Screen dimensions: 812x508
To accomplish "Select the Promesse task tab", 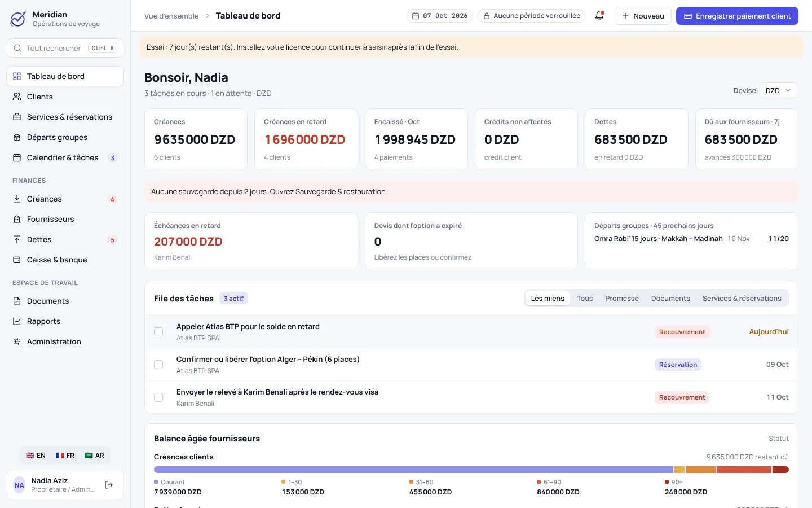I will 622,298.
